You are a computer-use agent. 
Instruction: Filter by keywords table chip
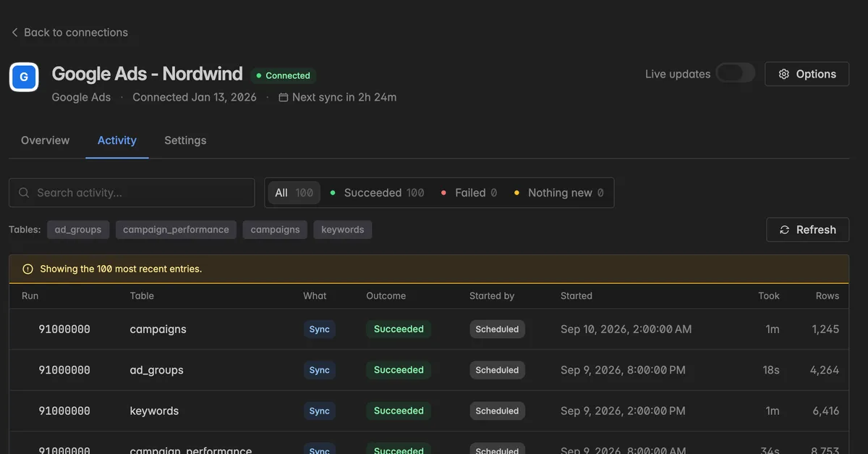343,230
